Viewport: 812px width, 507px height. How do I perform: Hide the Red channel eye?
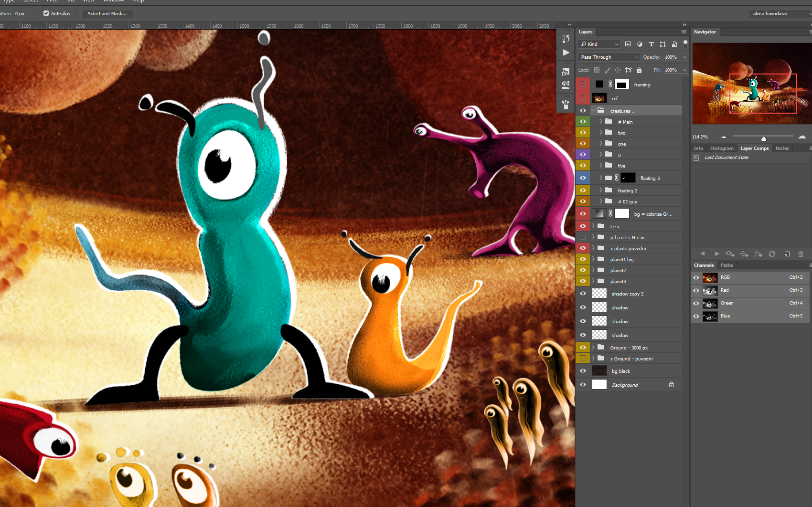tap(696, 290)
